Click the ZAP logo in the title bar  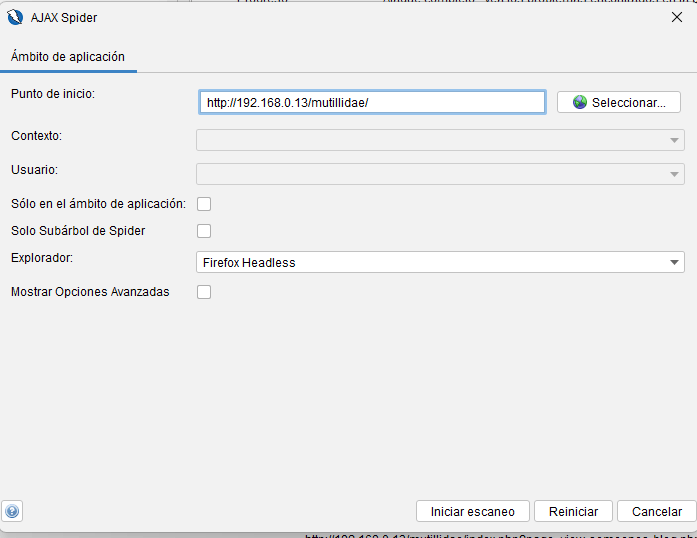15,17
